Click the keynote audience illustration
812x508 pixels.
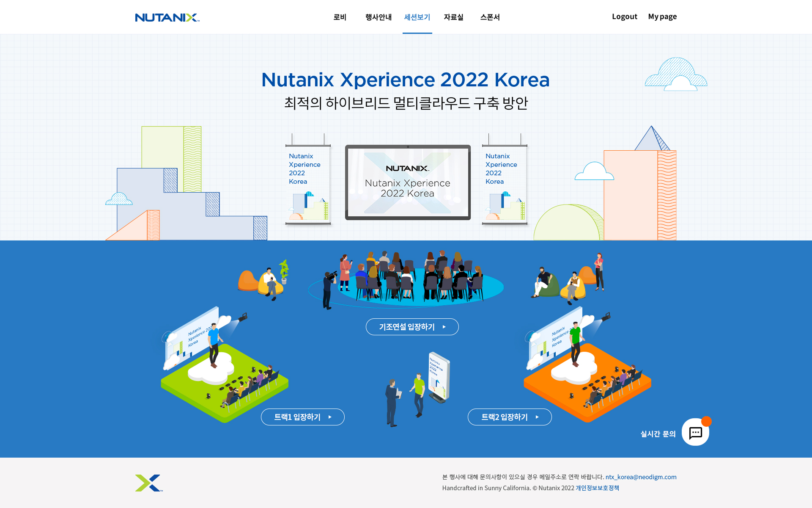coord(406,279)
